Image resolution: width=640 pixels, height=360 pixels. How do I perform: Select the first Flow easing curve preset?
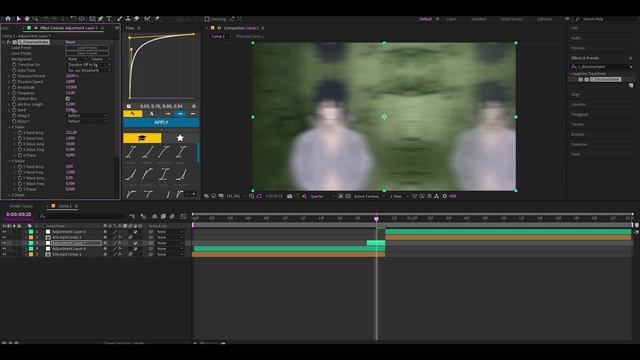click(131, 152)
